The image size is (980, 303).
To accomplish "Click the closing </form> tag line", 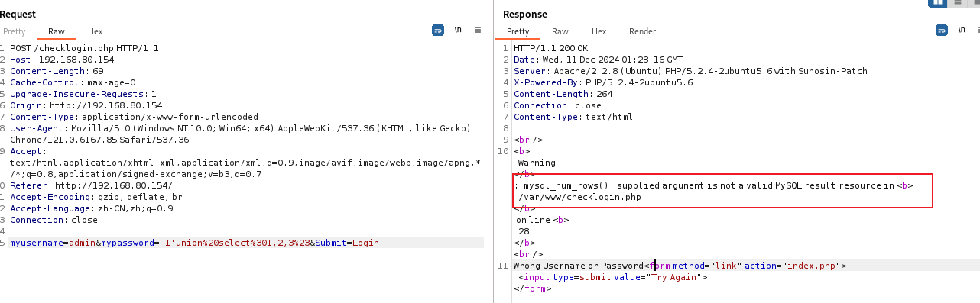I will point(532,288).
